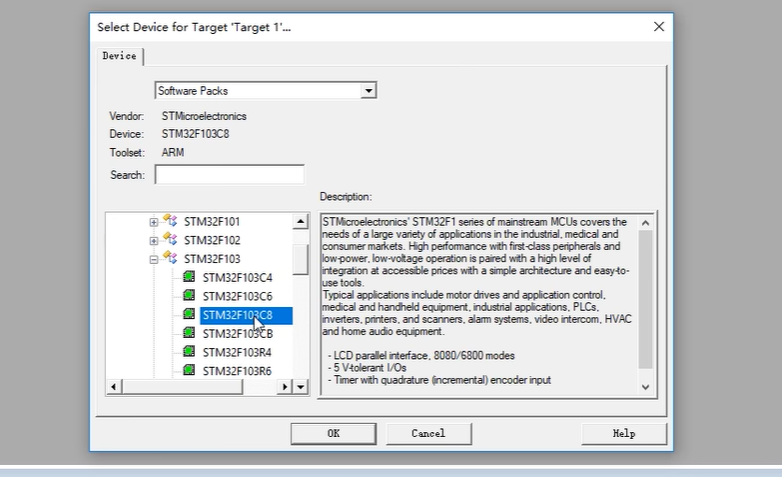Screen dimensions: 782x477
Task: Click device tree vertical scrollbar thumb
Action: coord(300,259)
